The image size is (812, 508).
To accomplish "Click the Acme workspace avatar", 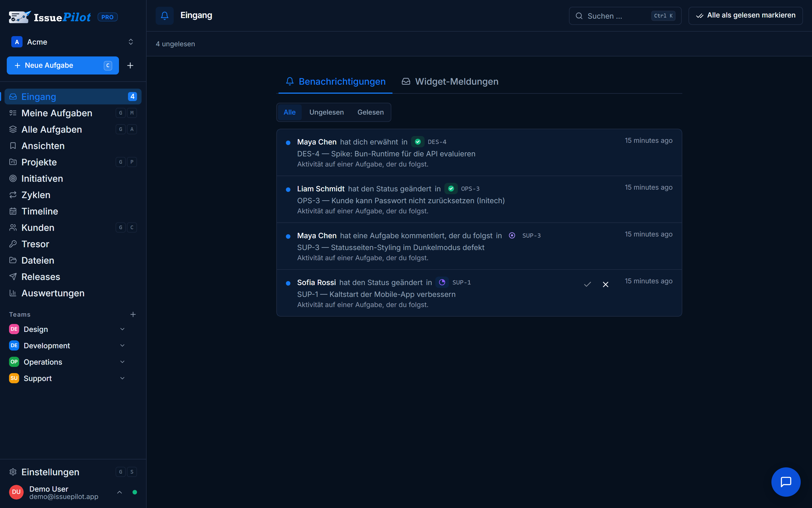I will pos(17,42).
